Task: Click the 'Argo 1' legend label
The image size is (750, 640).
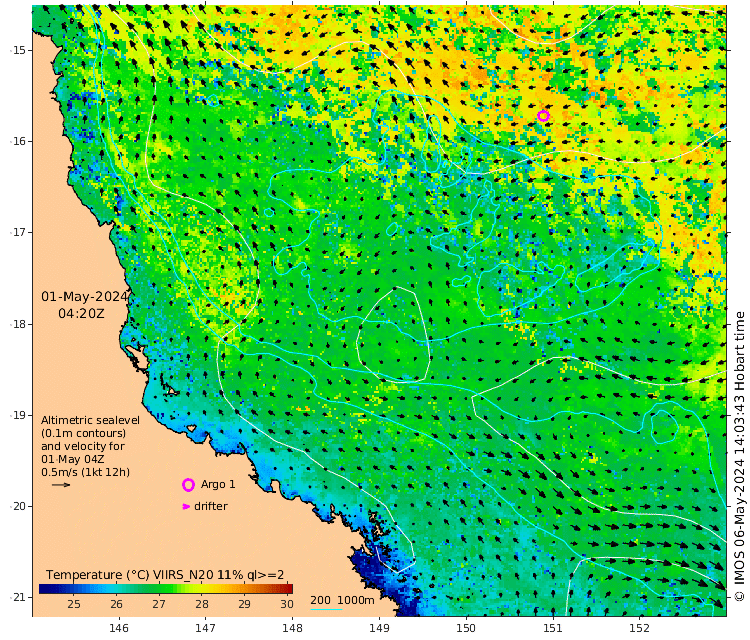Action: 218,484
